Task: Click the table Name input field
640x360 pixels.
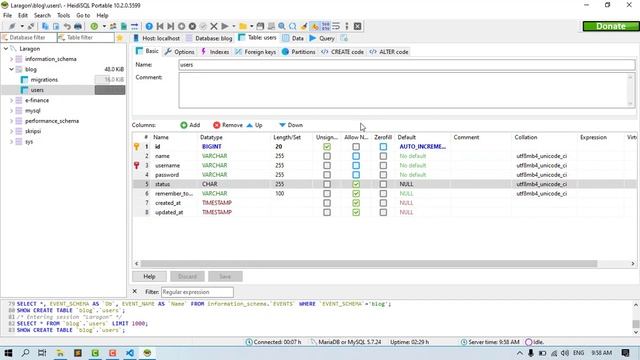Action: 407,64
